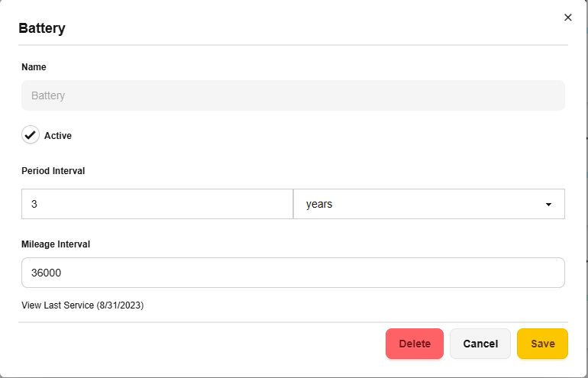The image size is (588, 378).
Task: Click the grayed-out Name field
Action: (292, 95)
